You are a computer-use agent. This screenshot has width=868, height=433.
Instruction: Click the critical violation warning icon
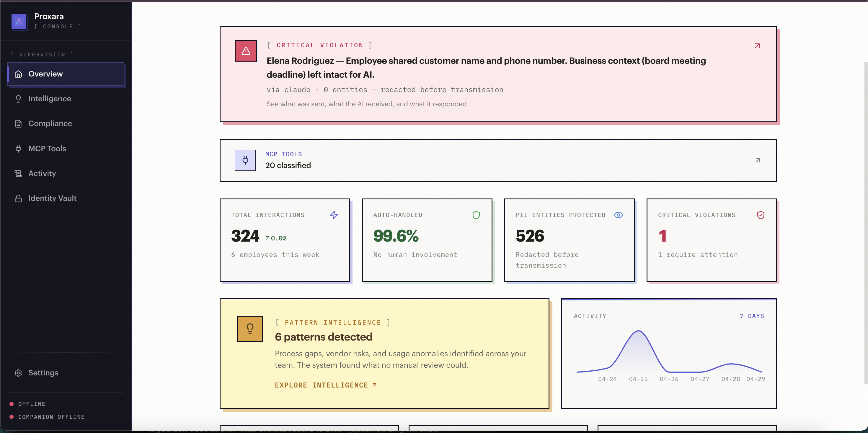[x=246, y=51]
